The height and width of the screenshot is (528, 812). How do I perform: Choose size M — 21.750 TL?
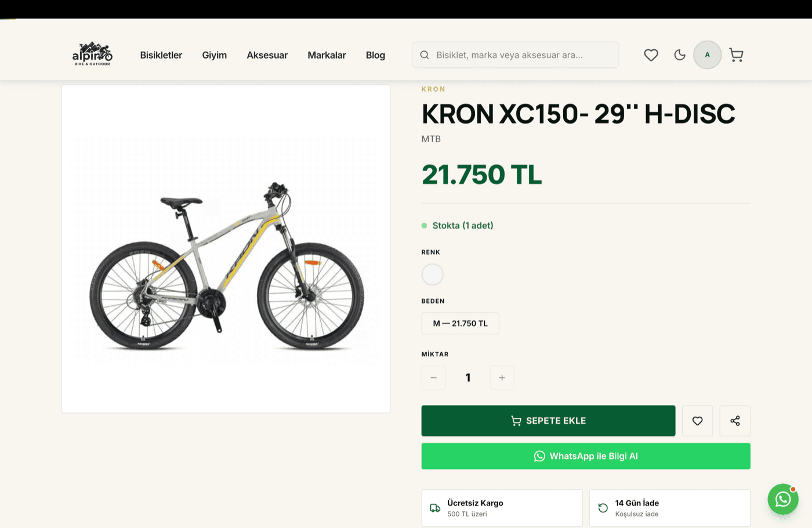461,323
